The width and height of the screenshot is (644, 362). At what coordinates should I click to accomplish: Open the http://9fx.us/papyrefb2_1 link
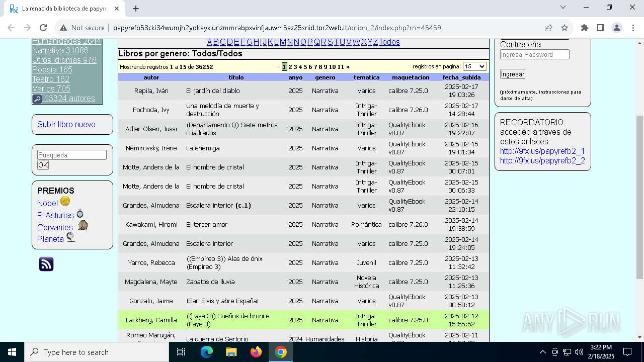point(542,151)
